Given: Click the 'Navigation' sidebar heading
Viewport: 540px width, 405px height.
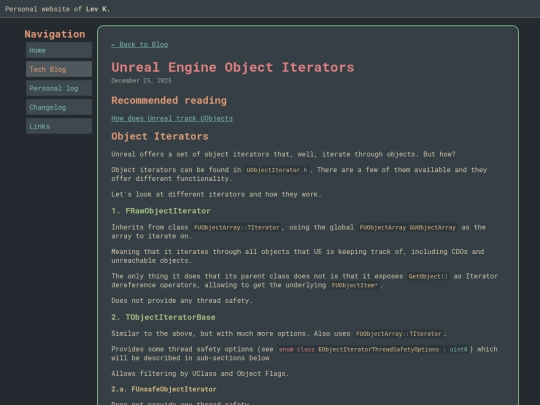Looking at the screenshot, I should point(55,34).
